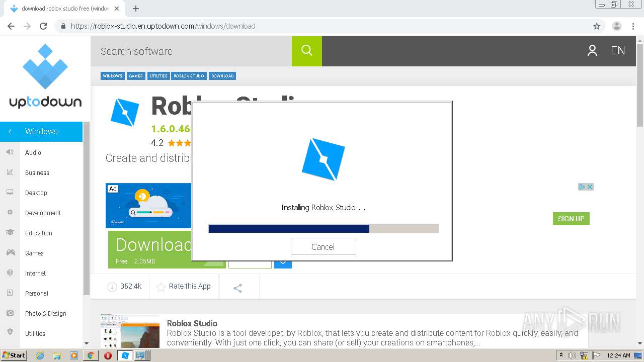Screen dimensions: 644x362
Task: Click the Education category icon
Action: pos(10,233)
